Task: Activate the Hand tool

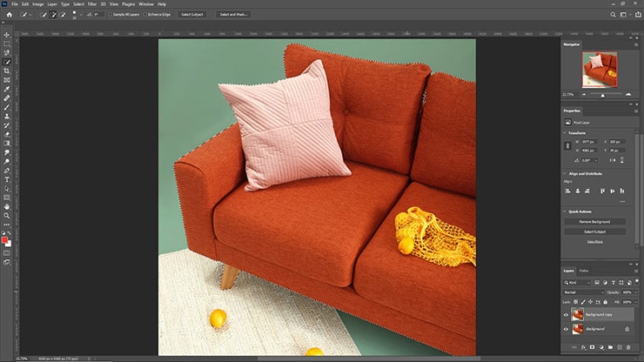Action: point(7,205)
